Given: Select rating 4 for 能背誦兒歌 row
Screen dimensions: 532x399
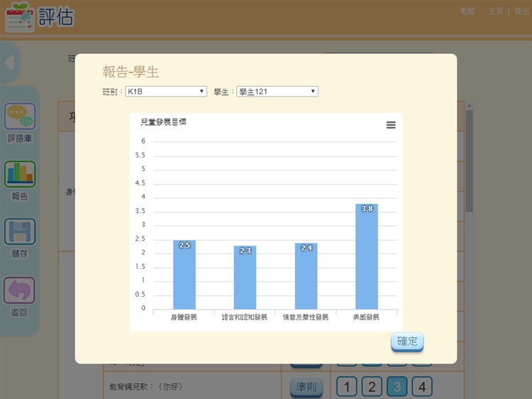Looking at the screenshot, I should tap(422, 386).
